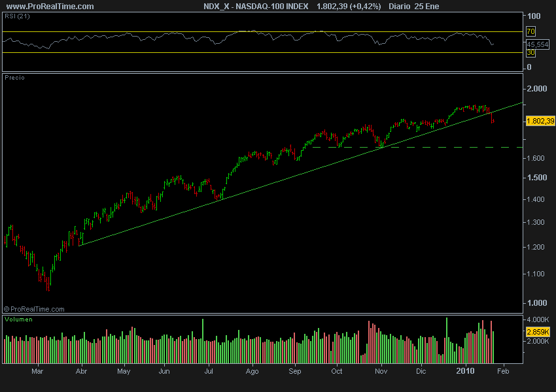Viewport: 556px width, 392px height.
Task: Click the www.ProRealTime.com header link
Action: tap(50, 7)
